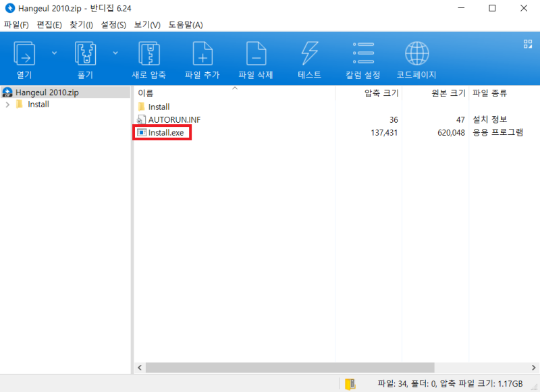Click the toolbar view toggle grid icon
Image resolution: width=540 pixels, height=392 pixels.
click(528, 44)
